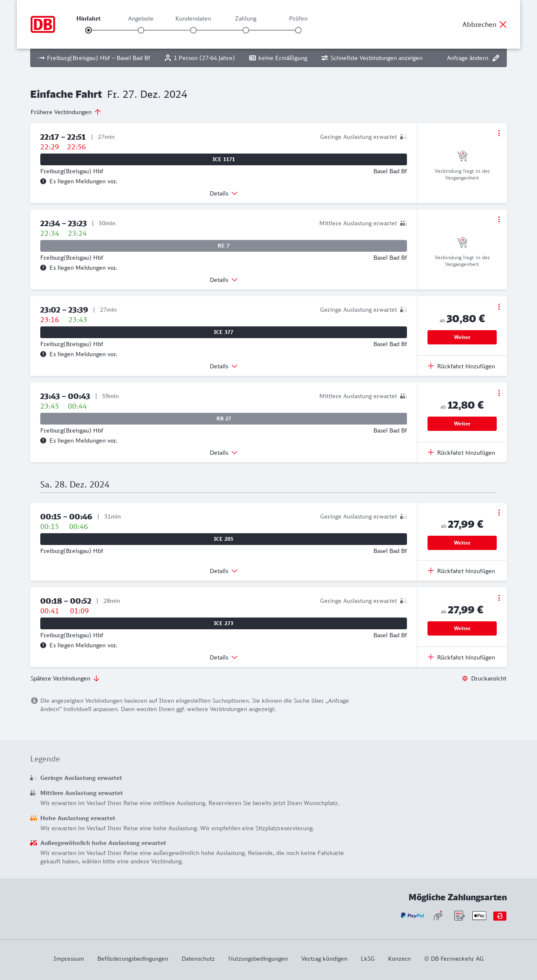This screenshot has height=980, width=537.
Task: Open three-dot menu for RB 27 connection
Action: tap(499, 393)
